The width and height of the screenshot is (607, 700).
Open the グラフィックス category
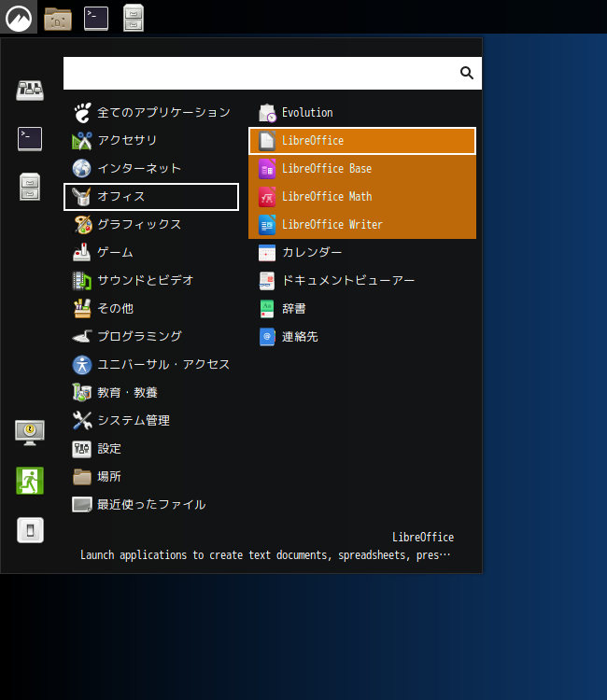(151, 225)
